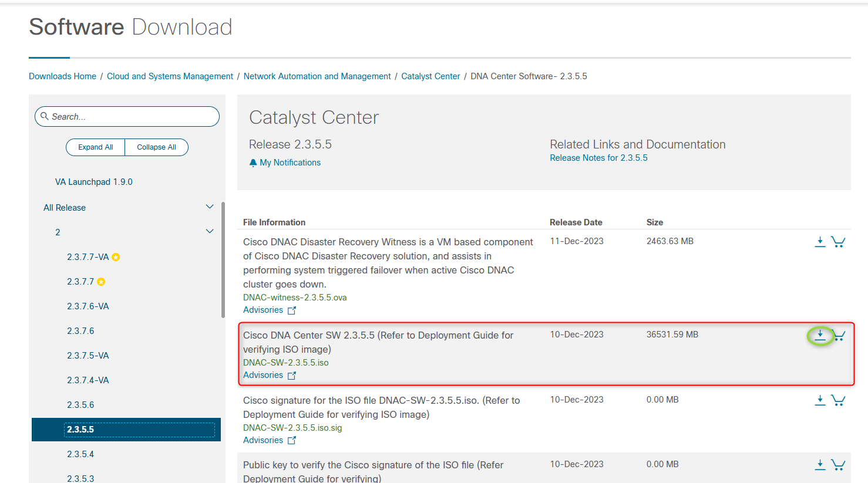Viewport: 868px width, 483px height.
Task: Open My Notifications link
Action: tap(290, 163)
